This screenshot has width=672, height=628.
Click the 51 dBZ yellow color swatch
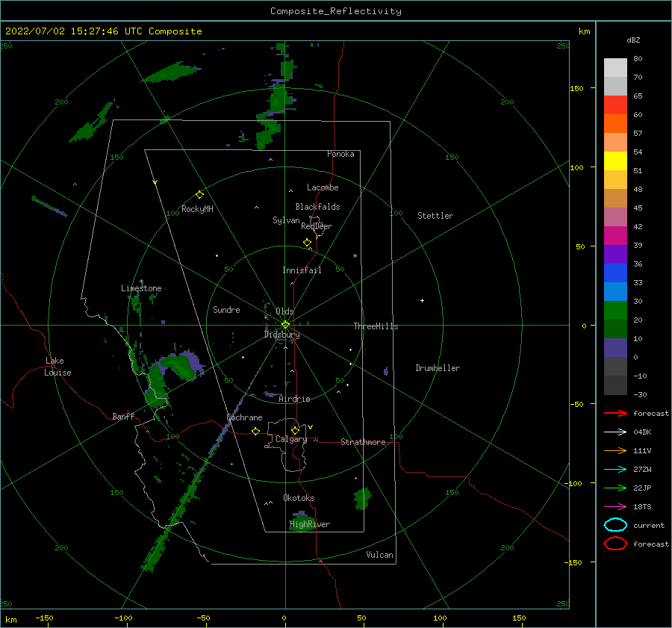click(615, 161)
